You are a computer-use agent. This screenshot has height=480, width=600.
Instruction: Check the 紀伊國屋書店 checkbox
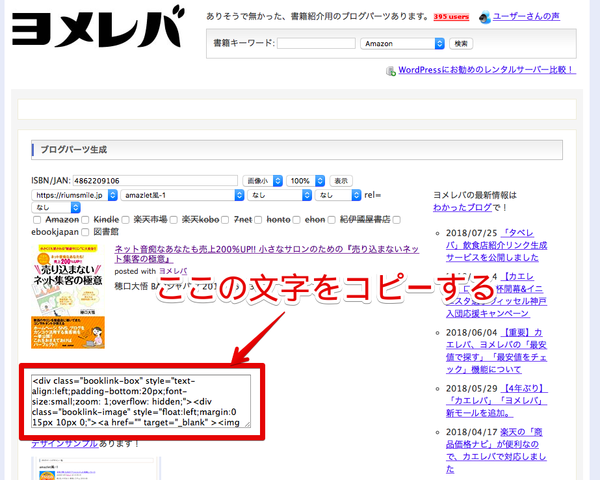click(x=332, y=220)
